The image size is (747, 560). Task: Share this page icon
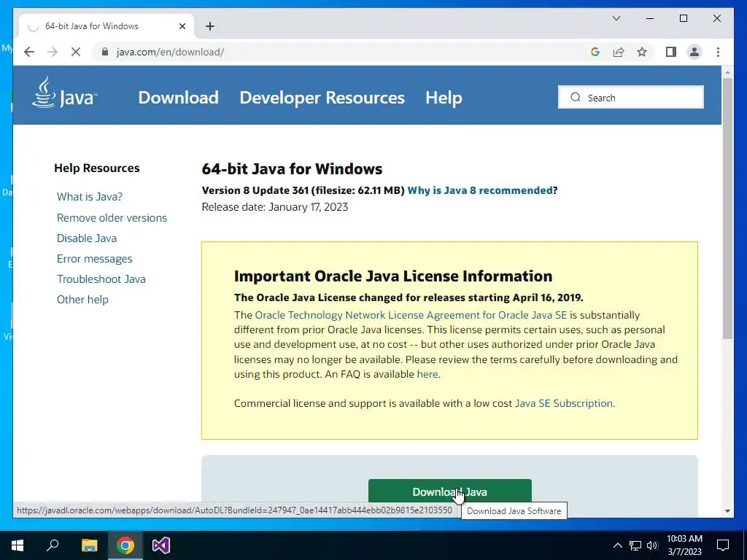click(x=619, y=52)
